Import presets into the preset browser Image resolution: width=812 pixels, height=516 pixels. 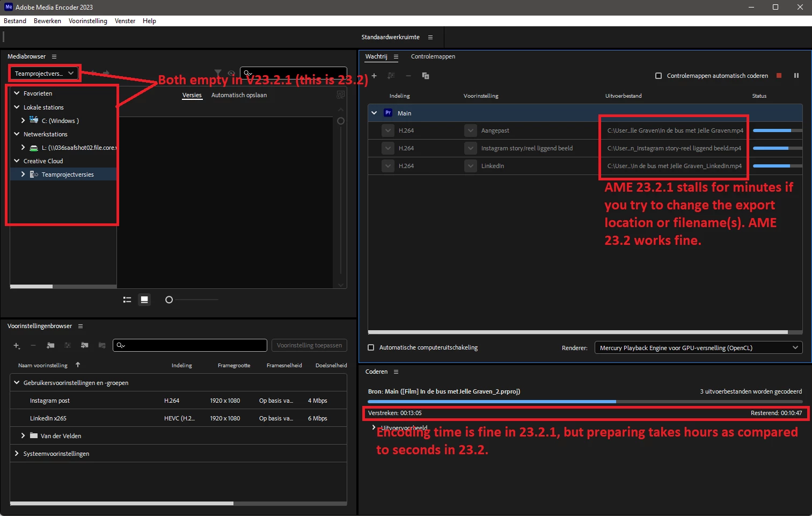coord(85,345)
